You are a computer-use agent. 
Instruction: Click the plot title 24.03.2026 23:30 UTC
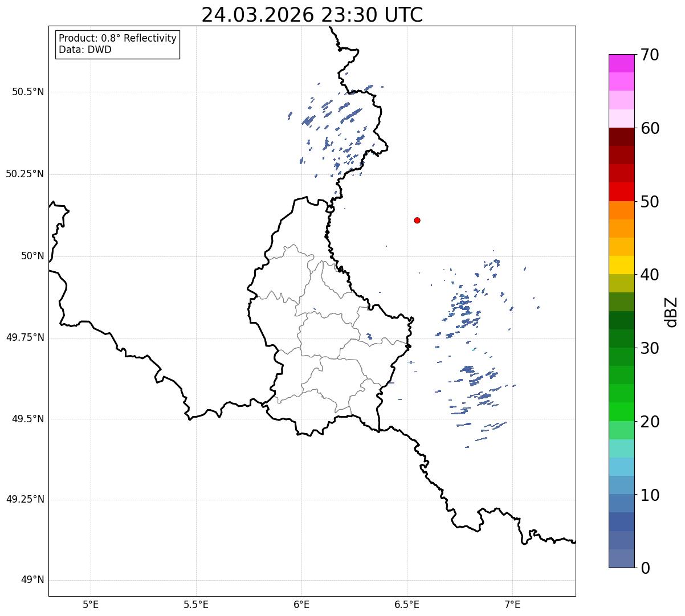coord(312,15)
